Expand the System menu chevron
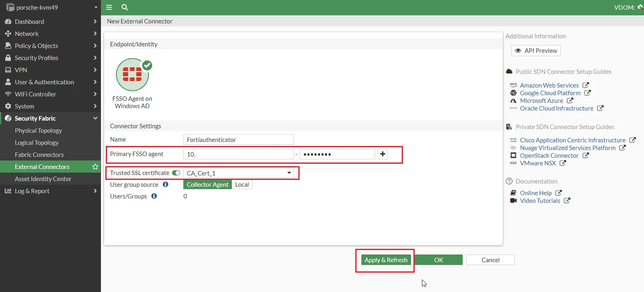This screenshot has width=644, height=292. click(95, 106)
